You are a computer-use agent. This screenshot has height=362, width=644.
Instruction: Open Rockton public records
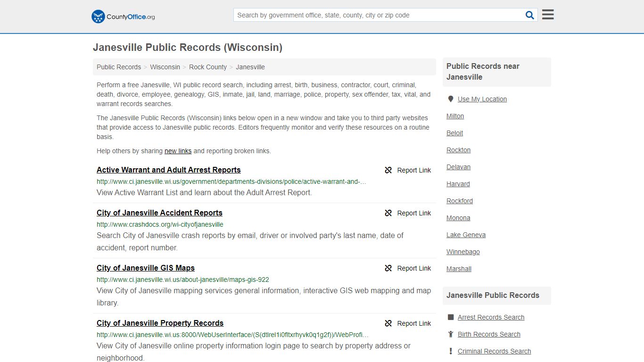(x=458, y=150)
